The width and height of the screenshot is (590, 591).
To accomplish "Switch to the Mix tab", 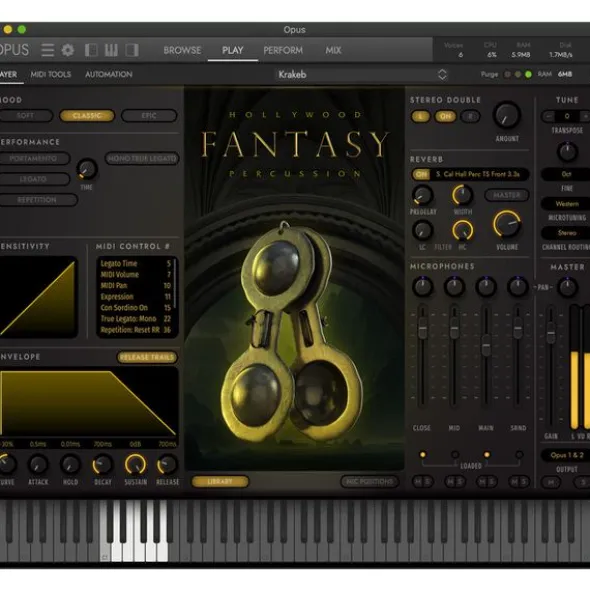I will click(333, 50).
